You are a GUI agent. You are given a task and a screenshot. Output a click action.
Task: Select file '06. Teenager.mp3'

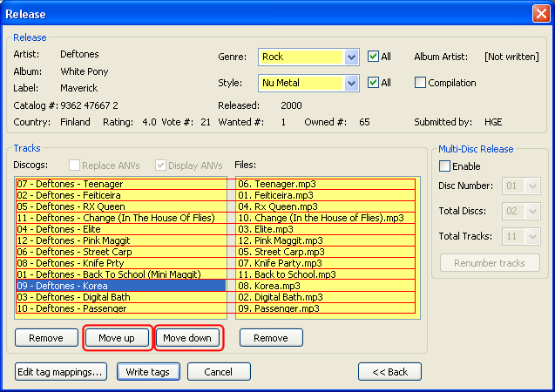pos(326,184)
